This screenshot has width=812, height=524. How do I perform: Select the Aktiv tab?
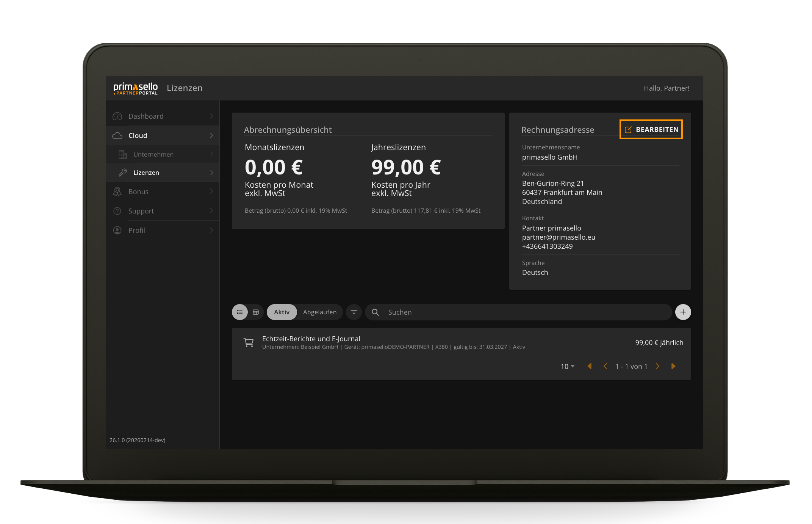282,312
